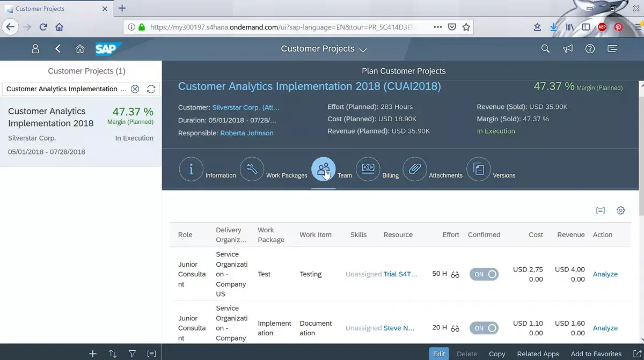
Task: Open the Firefox downloads arrow
Action: (554, 27)
